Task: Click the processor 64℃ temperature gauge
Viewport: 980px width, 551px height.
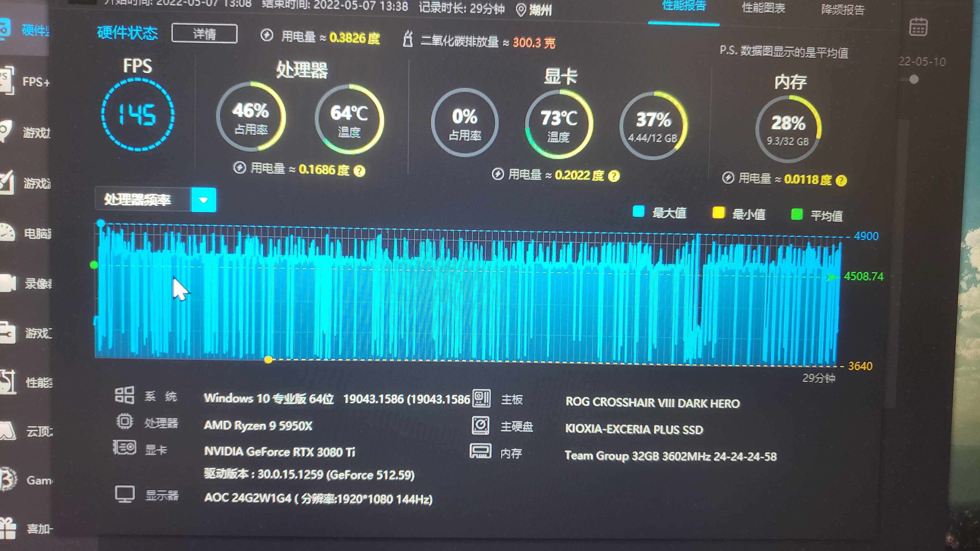Action: [x=349, y=119]
